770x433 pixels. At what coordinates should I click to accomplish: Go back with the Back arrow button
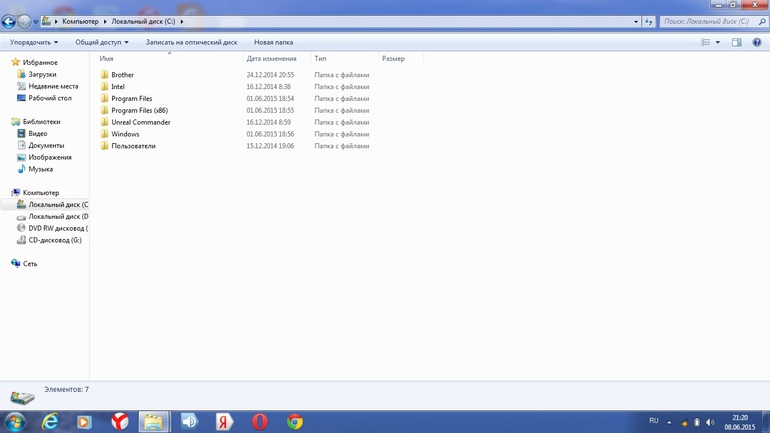pos(8,22)
